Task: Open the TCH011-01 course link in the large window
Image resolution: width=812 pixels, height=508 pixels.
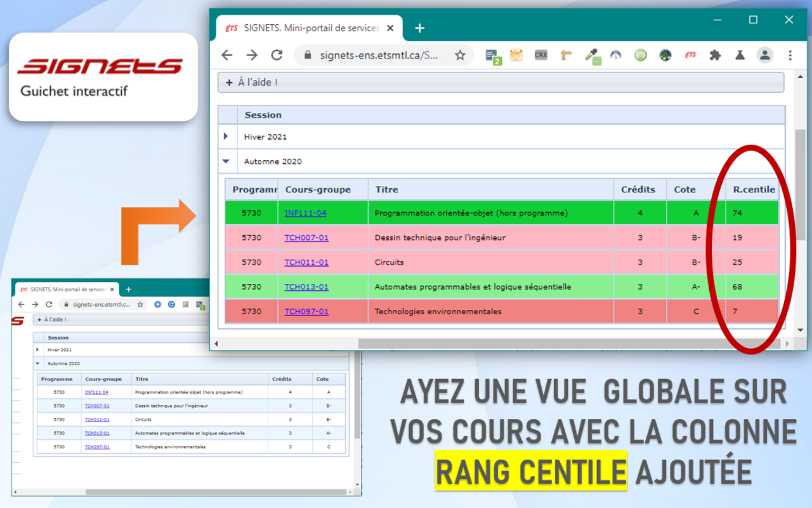Action: click(x=306, y=262)
